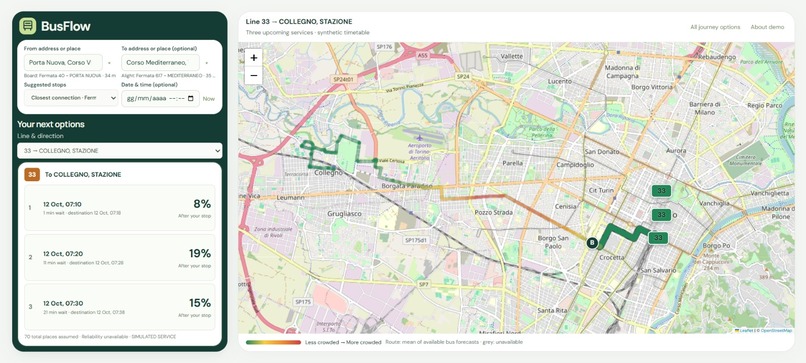Open the Suggested stops dropdown
Screen dimensions: 806x363
click(x=71, y=98)
